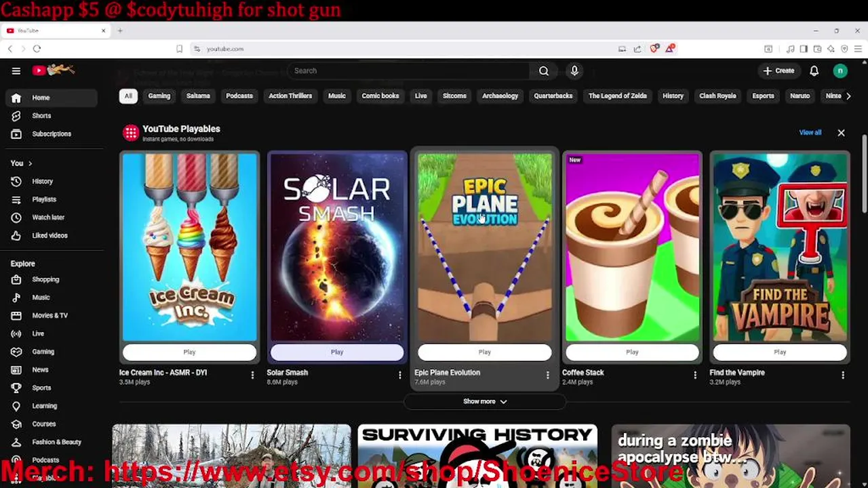Play Epic Plane Evolution
Viewport: 868px width, 488px height.
point(485,352)
